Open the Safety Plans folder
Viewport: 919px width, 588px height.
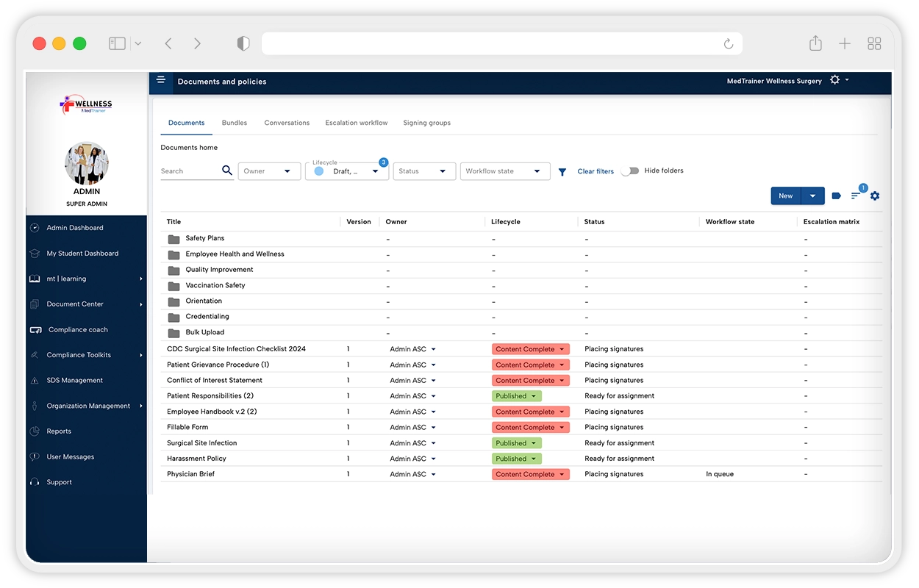coord(204,238)
